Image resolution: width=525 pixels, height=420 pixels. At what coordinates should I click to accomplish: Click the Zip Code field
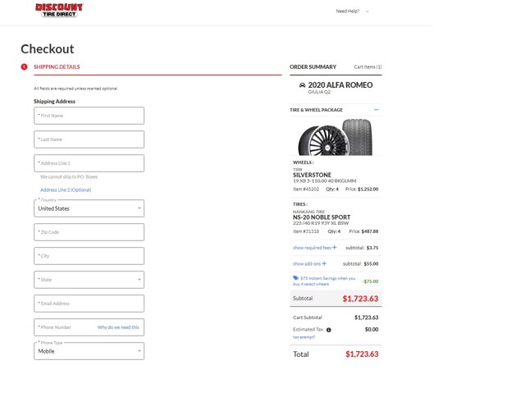pos(89,232)
